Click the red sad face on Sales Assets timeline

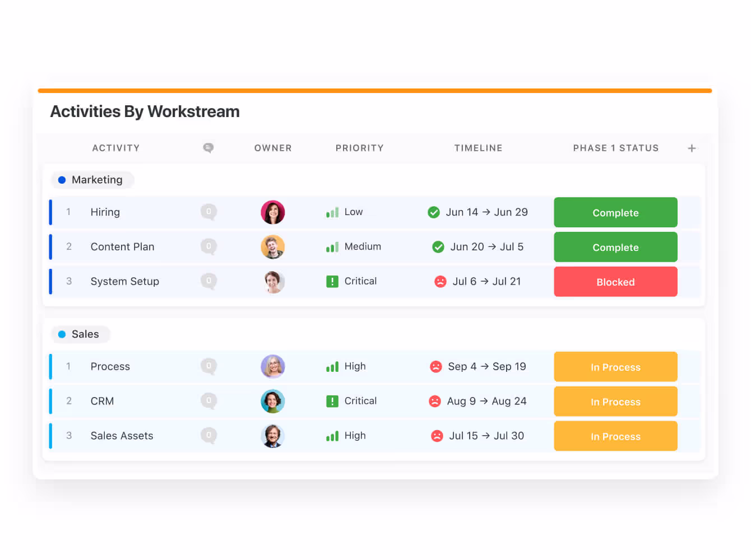point(437,436)
